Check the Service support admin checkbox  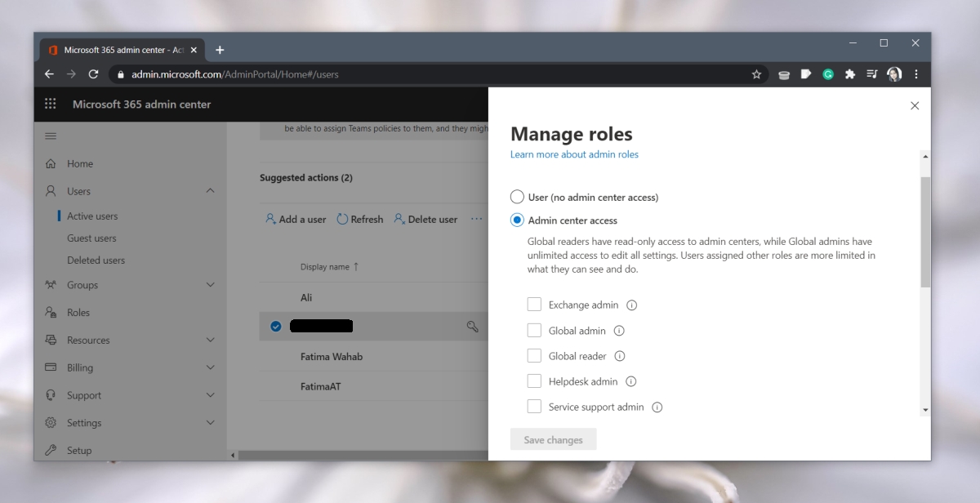coord(534,406)
